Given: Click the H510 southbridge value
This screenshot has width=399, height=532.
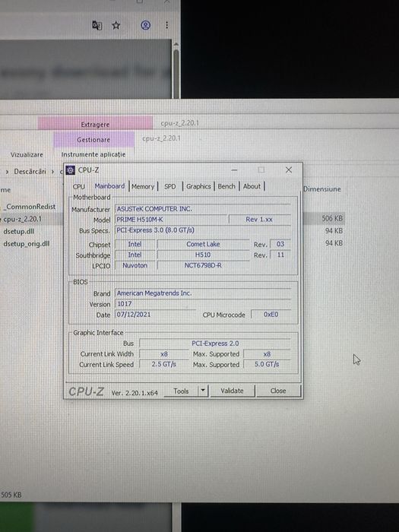Looking at the screenshot, I should [x=203, y=255].
